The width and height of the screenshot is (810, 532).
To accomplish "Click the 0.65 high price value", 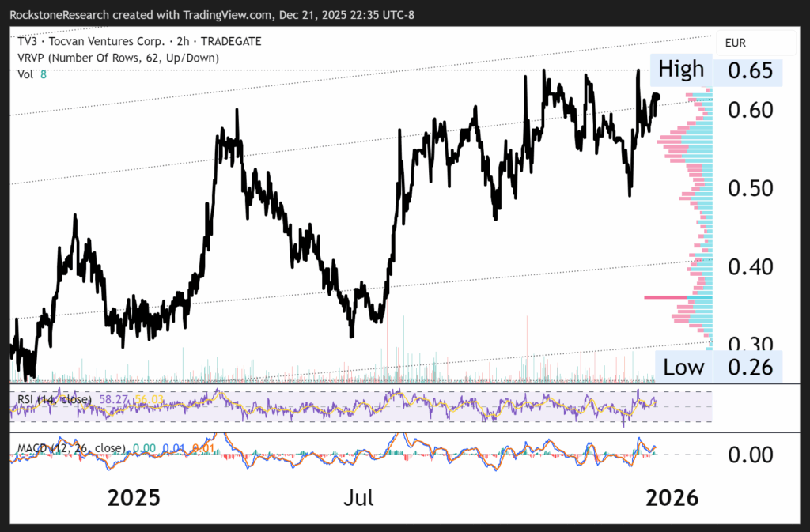I will (x=748, y=70).
